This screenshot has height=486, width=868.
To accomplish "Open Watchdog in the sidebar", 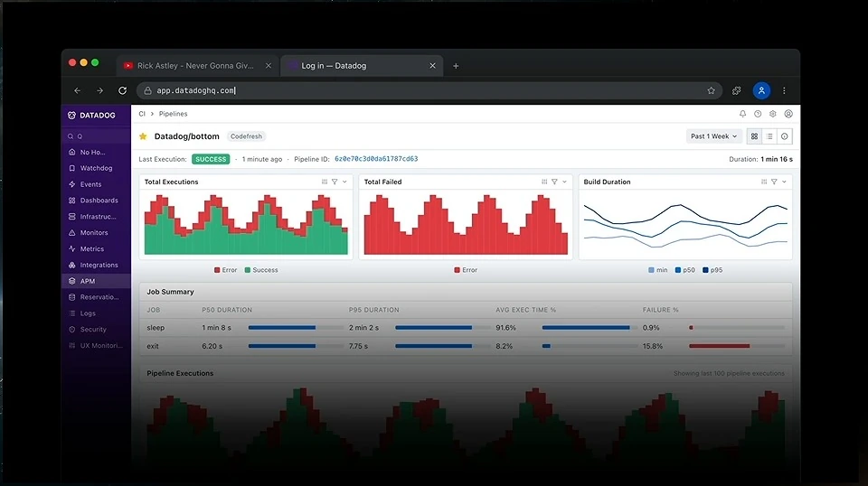I will click(x=96, y=168).
